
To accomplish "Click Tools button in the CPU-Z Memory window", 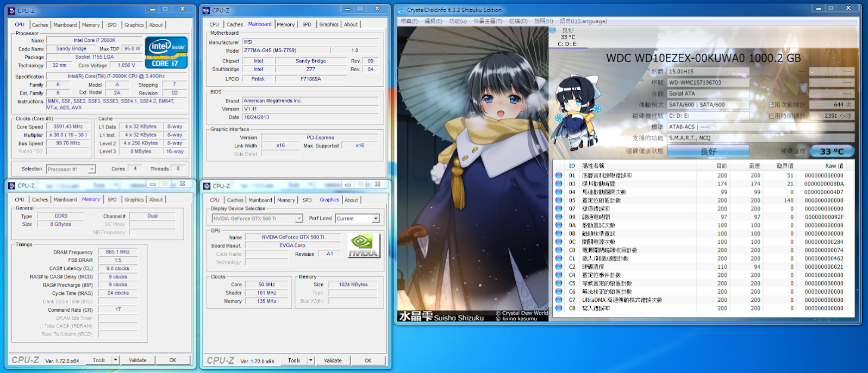I will pyautogui.click(x=99, y=360).
